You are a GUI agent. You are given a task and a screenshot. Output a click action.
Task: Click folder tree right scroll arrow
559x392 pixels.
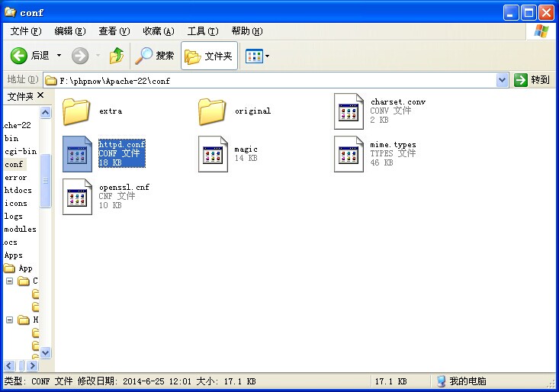coord(32,365)
